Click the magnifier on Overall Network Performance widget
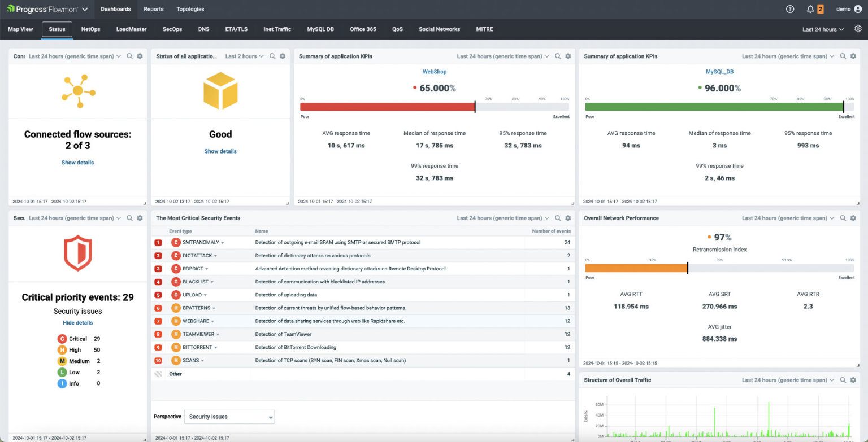 coord(843,218)
